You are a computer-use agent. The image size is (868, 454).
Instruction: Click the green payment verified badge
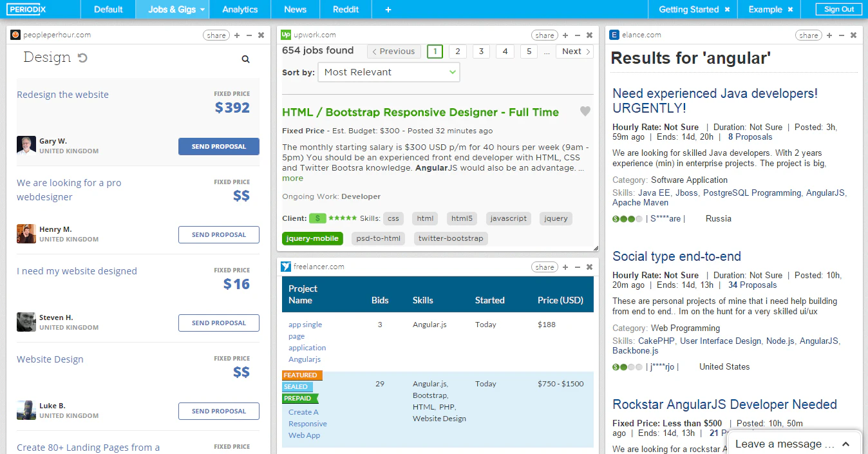[317, 218]
